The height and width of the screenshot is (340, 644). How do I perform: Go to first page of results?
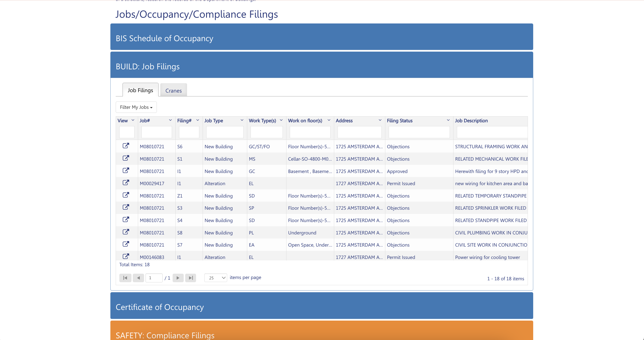pyautogui.click(x=125, y=278)
